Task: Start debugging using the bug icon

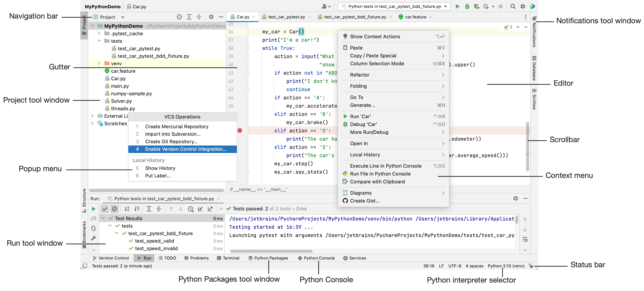Action: 467,7
